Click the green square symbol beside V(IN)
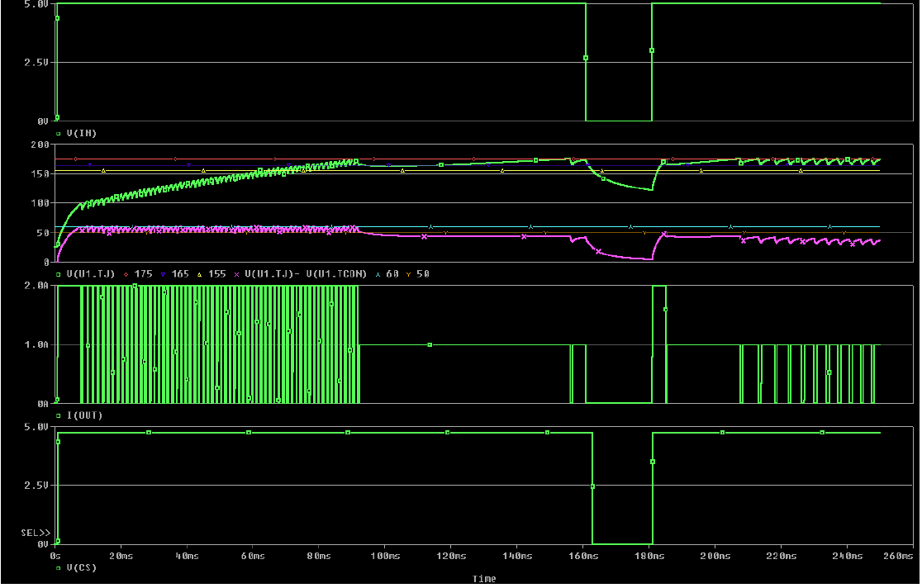Image resolution: width=922 pixels, height=588 pixels. pos(58,133)
